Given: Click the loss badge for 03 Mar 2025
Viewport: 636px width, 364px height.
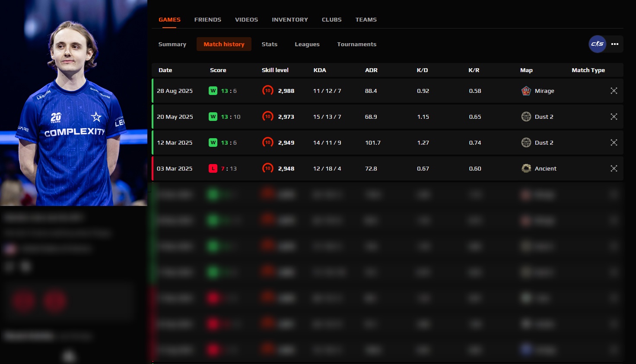Looking at the screenshot, I should click(x=213, y=168).
